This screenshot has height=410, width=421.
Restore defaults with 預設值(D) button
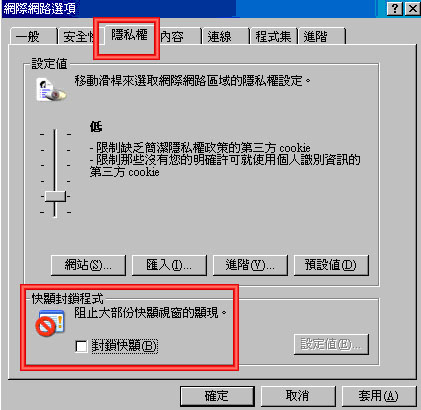coord(331,265)
